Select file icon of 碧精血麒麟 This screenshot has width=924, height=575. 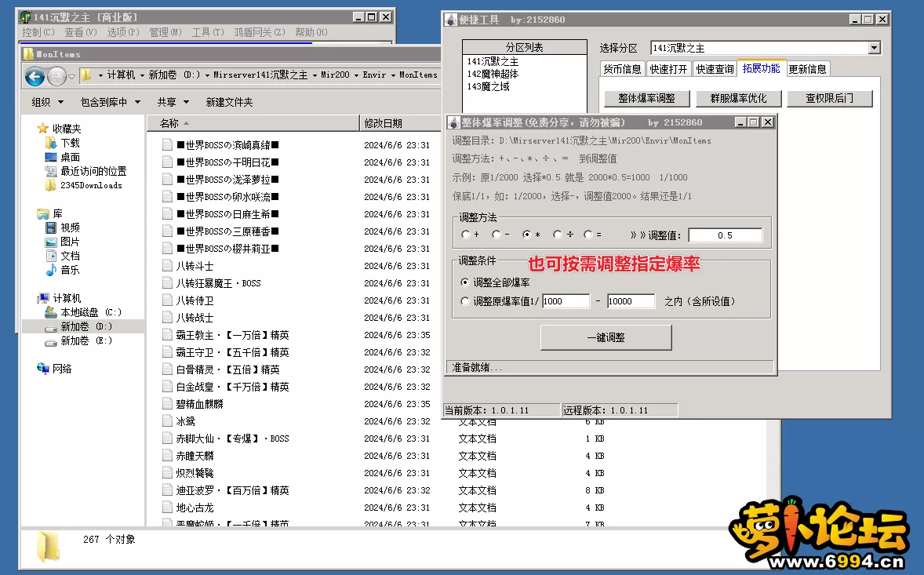point(167,404)
